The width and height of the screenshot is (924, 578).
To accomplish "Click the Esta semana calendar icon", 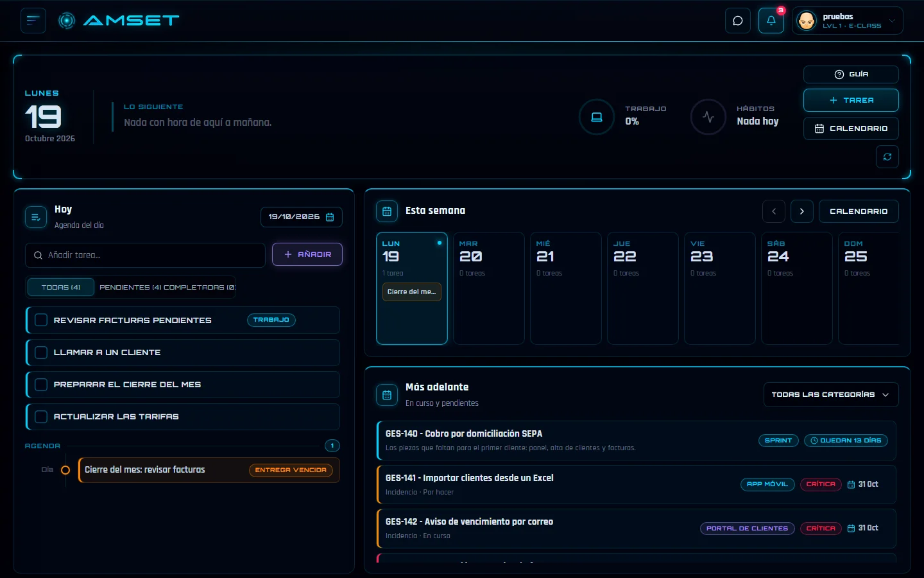I will (387, 211).
